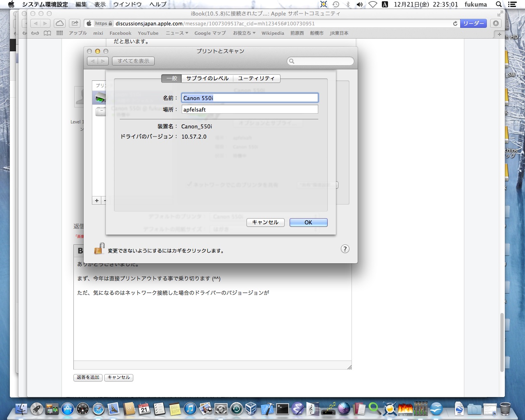Image resolution: width=525 pixels, height=420 pixels.
Task: Open the yellow Notes icon in Dock
Action: (175, 409)
